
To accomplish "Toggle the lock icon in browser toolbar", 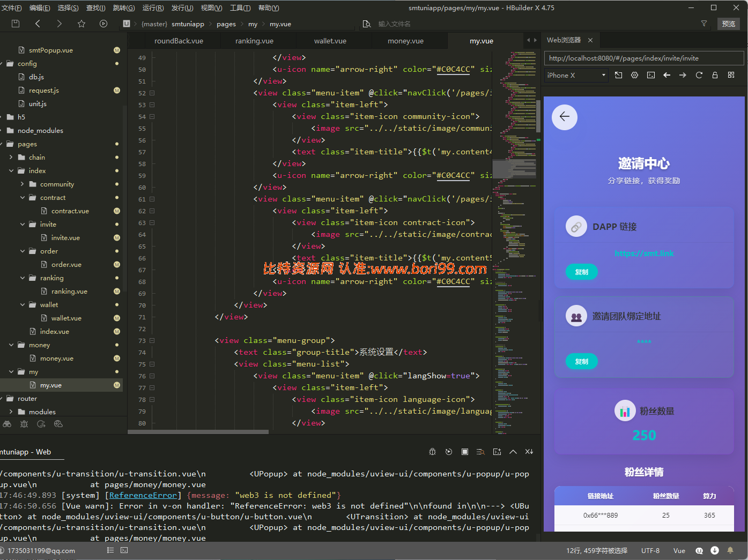I will (715, 75).
